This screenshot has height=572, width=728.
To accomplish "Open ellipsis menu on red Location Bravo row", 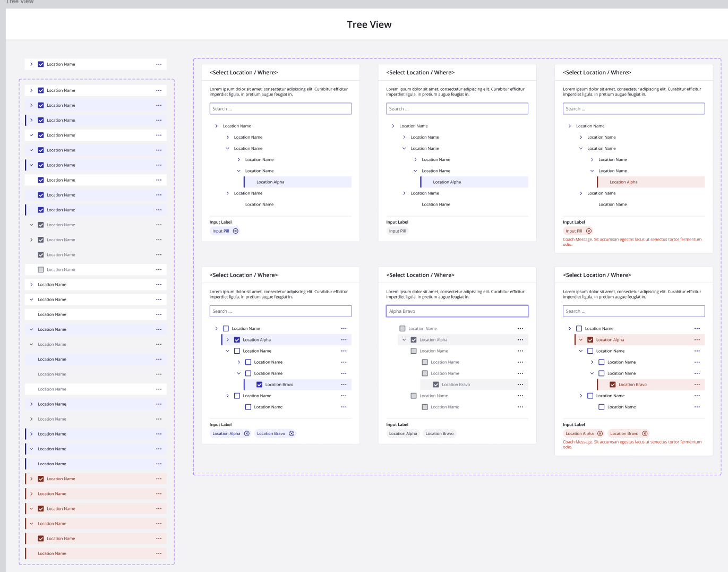I will click(x=697, y=385).
